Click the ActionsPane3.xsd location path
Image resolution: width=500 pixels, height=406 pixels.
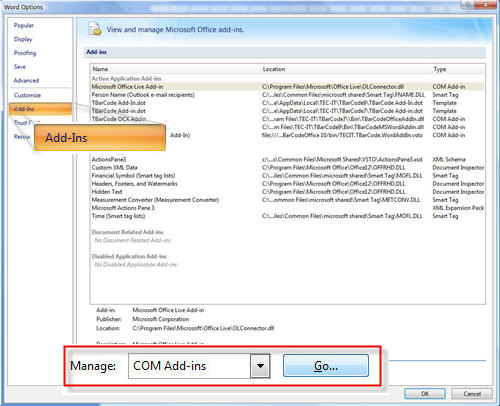point(342,159)
